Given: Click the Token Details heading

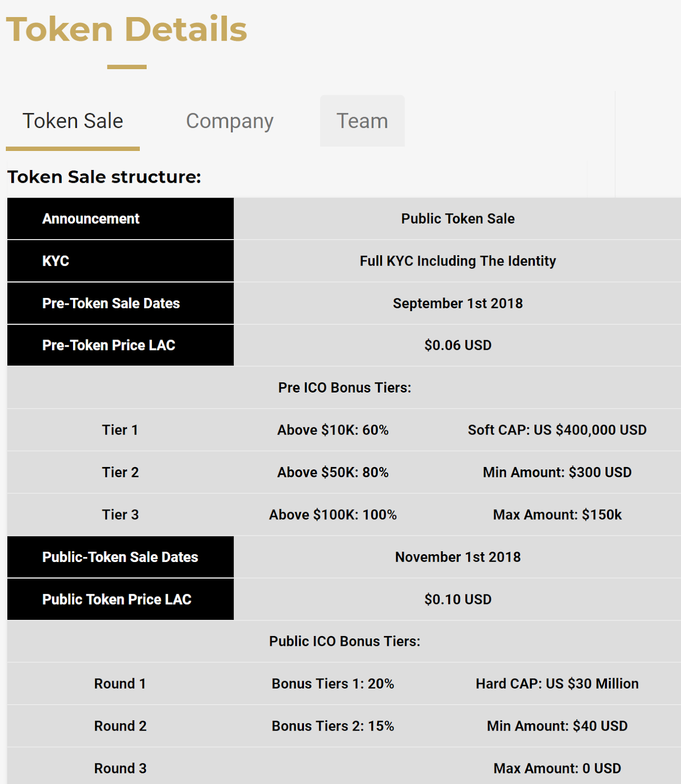Looking at the screenshot, I should [x=126, y=29].
